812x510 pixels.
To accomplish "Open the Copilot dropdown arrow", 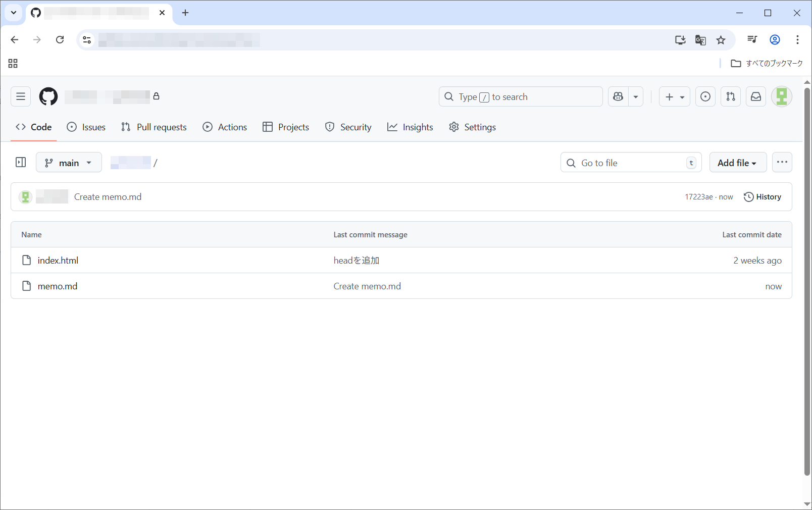I will [636, 96].
